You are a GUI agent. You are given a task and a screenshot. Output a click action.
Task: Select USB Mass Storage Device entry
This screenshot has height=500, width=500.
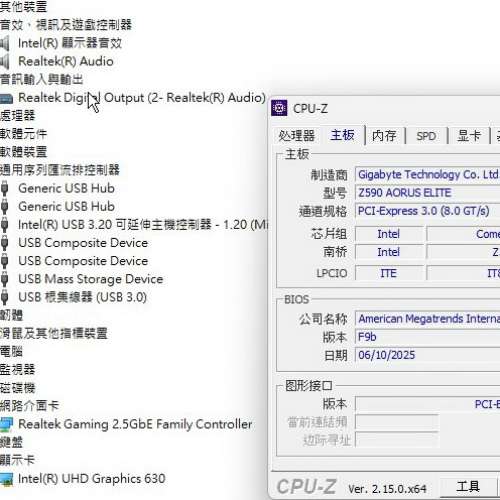pyautogui.click(x=91, y=279)
